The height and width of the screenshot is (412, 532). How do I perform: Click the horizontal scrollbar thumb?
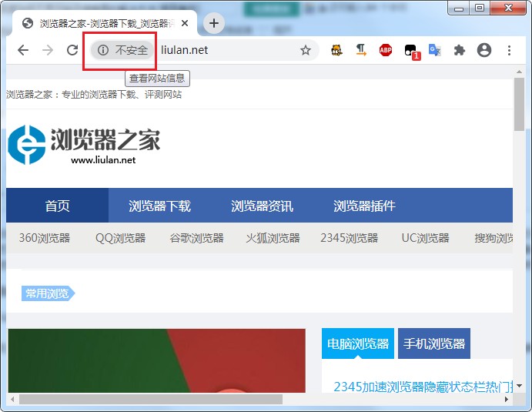[x=151, y=399]
